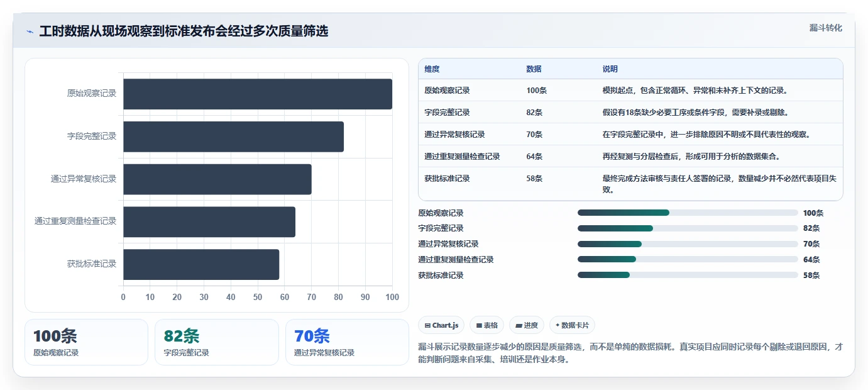This screenshot has height=390, width=868.
Task: Click the description starting 假设有18条
Action: 695,113
